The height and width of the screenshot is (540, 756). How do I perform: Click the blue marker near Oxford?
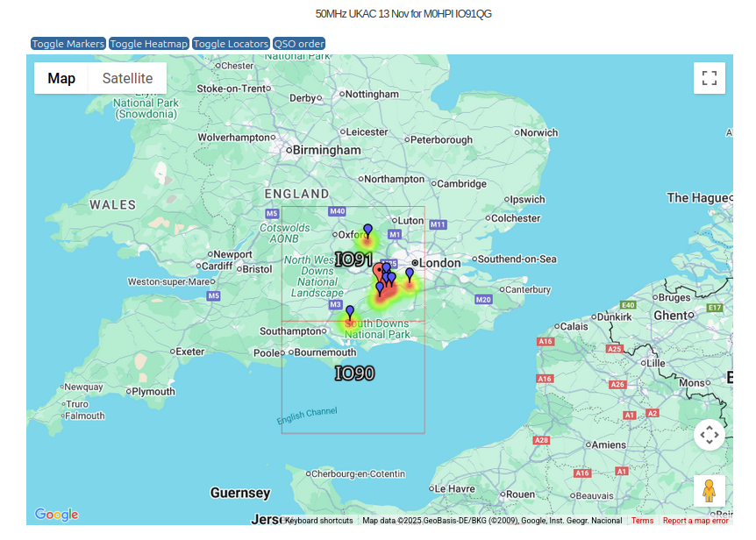pos(367,231)
